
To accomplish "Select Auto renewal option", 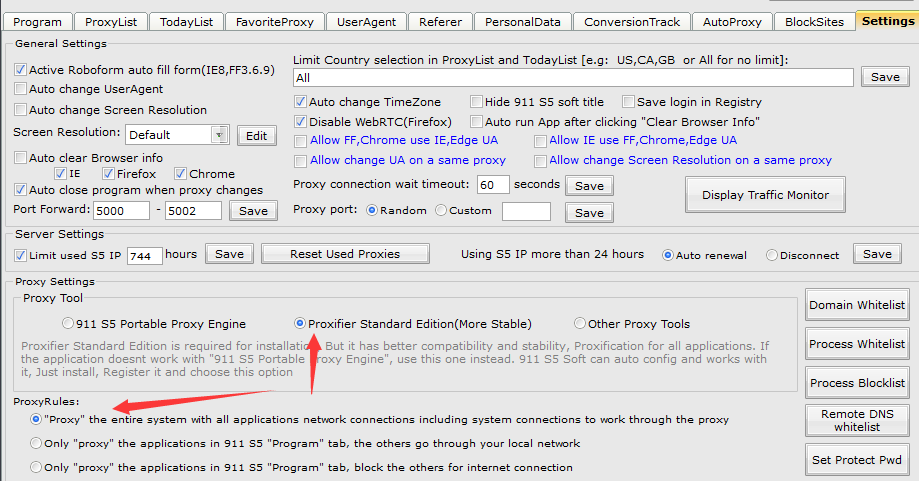I will (x=667, y=255).
